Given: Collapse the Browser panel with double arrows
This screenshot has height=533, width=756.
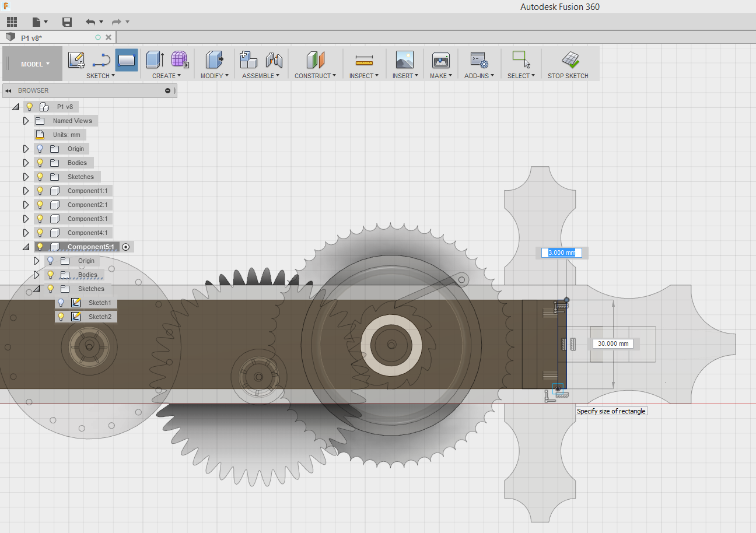Looking at the screenshot, I should pos(9,90).
